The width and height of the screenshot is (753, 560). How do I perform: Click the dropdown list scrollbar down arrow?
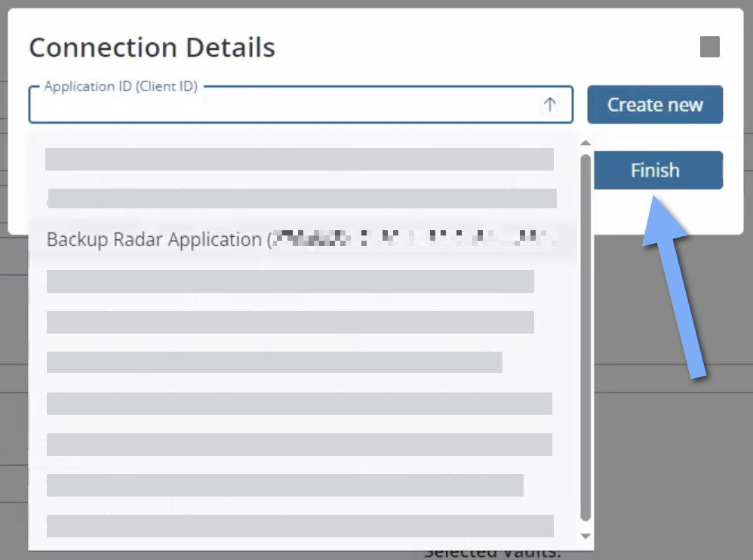585,536
